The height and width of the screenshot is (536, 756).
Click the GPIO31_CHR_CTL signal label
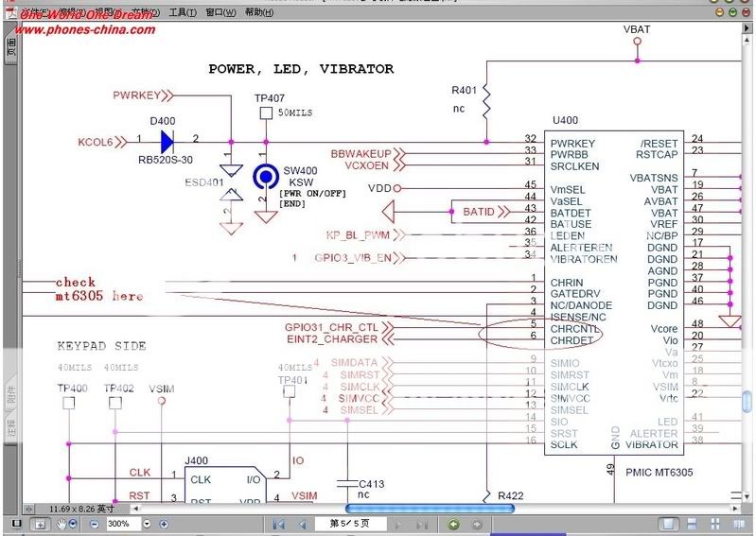331,327
